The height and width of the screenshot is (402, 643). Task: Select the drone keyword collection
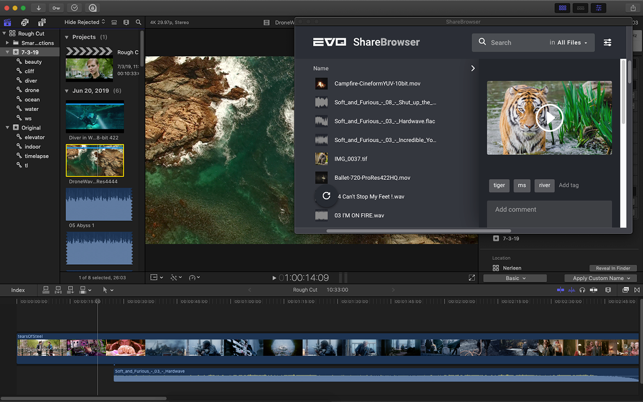[x=32, y=90]
